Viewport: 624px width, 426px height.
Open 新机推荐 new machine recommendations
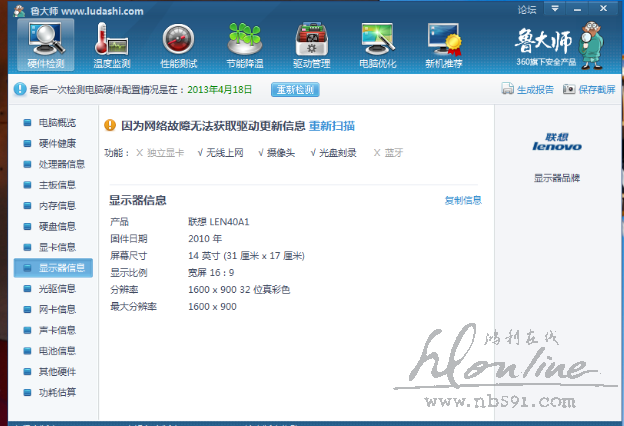pyautogui.click(x=444, y=46)
